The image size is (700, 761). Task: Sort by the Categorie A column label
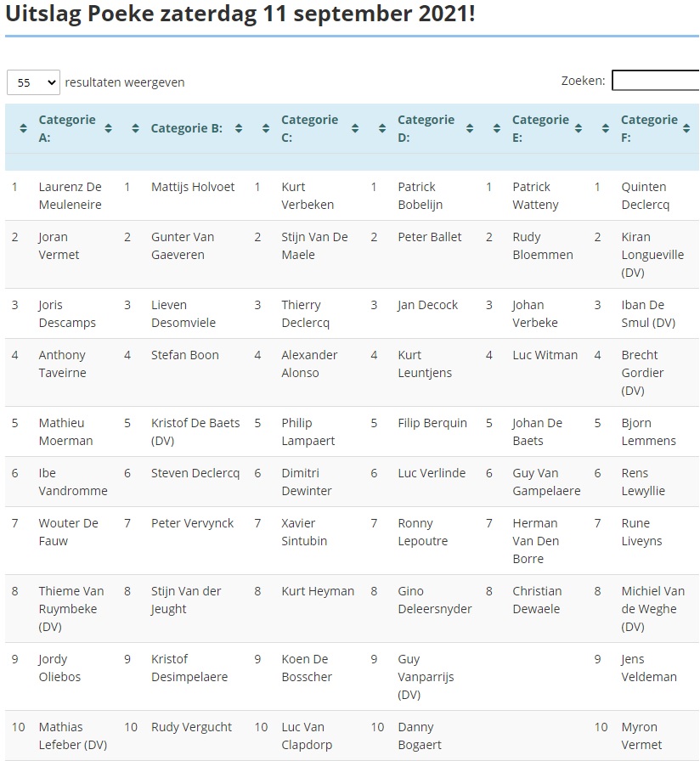(x=67, y=128)
